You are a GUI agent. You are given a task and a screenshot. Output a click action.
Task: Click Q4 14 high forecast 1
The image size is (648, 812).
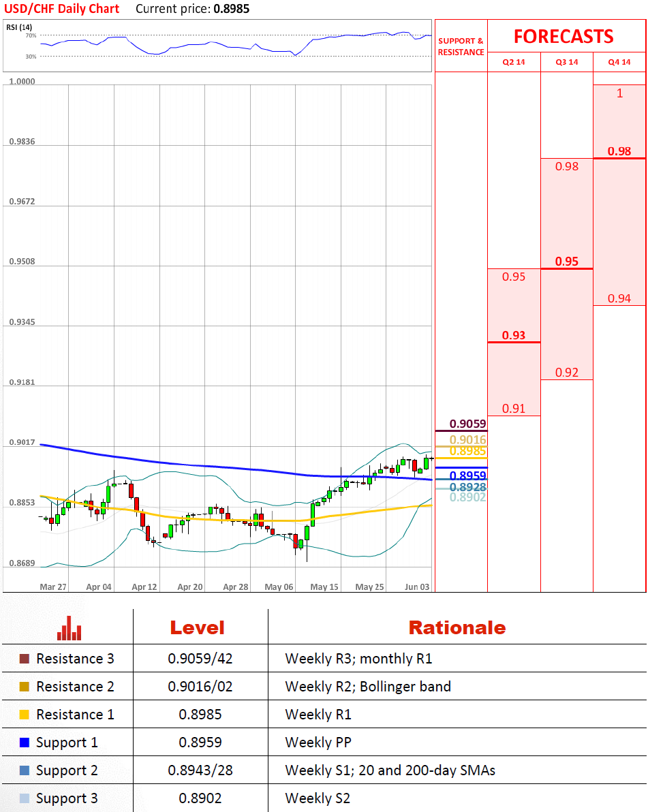(619, 93)
